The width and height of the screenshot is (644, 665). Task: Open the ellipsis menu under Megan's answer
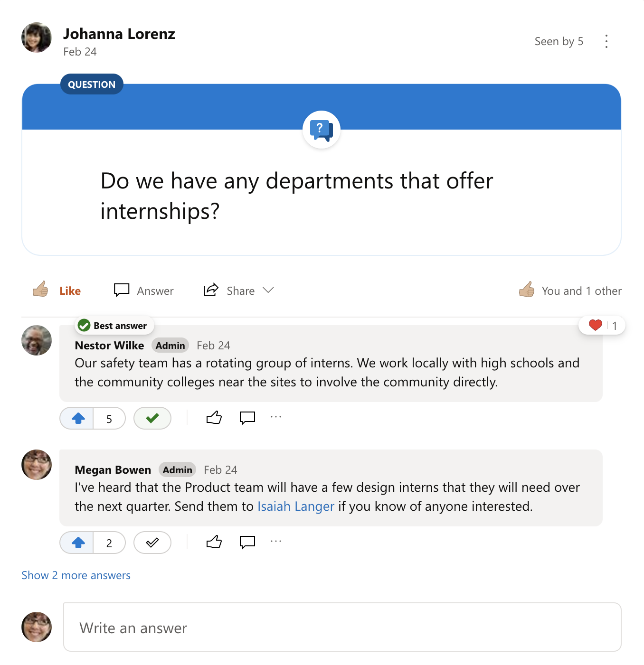coord(276,542)
